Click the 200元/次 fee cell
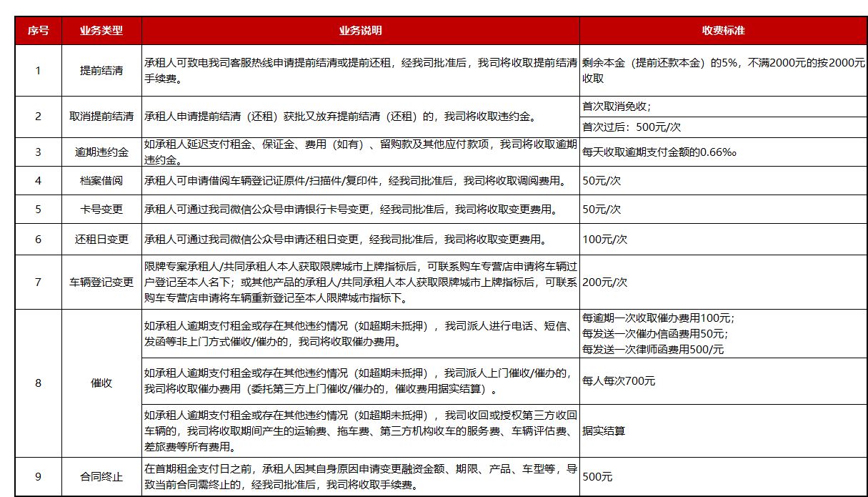Viewport: 868px width, 497px height. [723, 282]
